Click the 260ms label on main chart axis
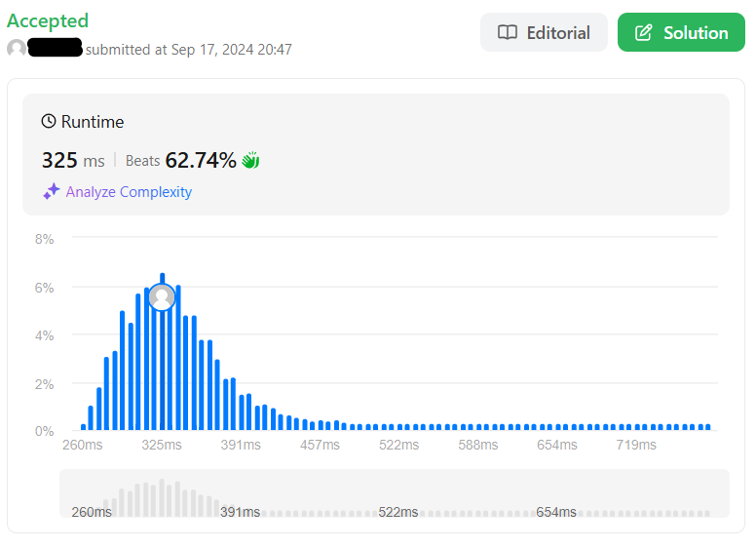Screen dimensions: 756x548 [x=83, y=445]
